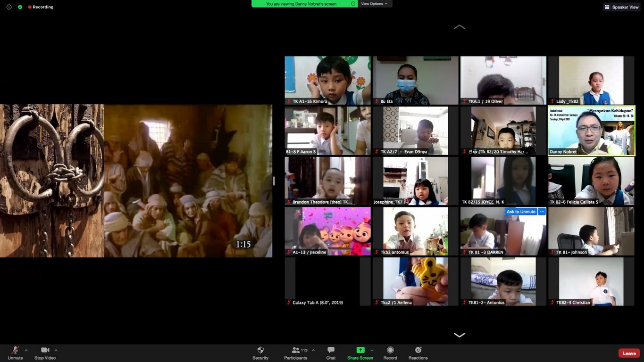Open the three-dot menu on Darren's tile
This screenshot has height=362, width=644.
pos(542,212)
